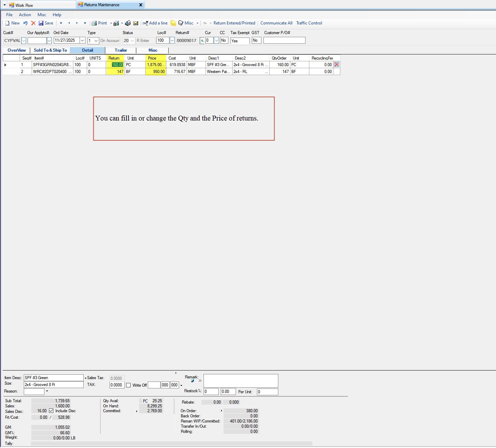Click the red X cancel icon
This screenshot has height=448, width=496.
point(33,23)
